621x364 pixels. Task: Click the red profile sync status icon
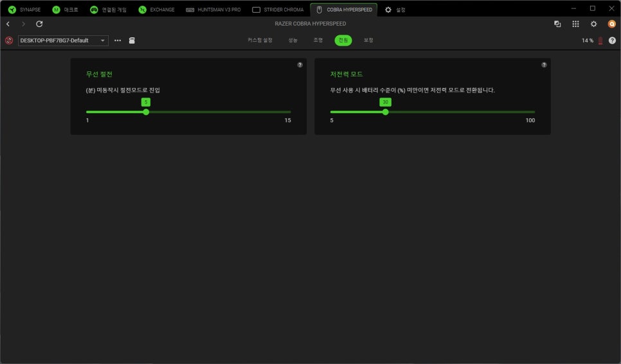(9, 40)
